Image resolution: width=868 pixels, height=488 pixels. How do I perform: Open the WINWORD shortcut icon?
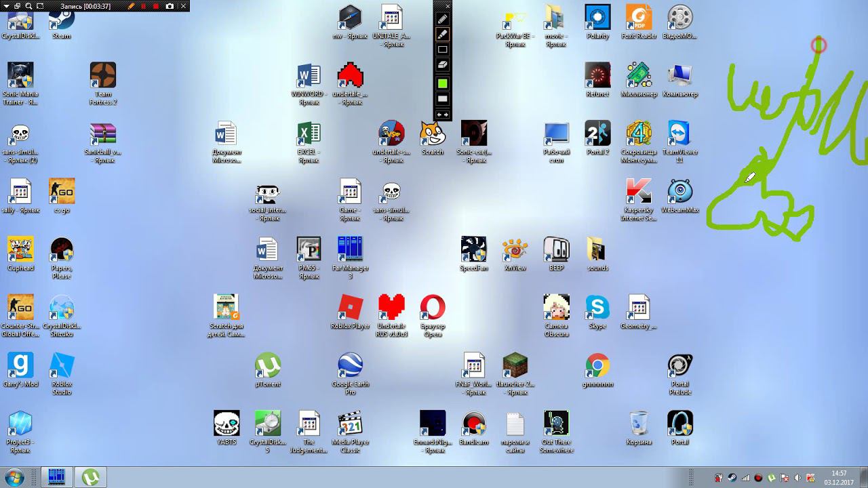click(x=309, y=84)
